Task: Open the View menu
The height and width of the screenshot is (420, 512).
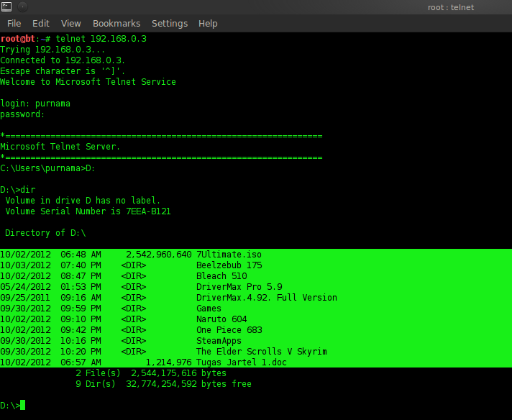Action: [71, 24]
